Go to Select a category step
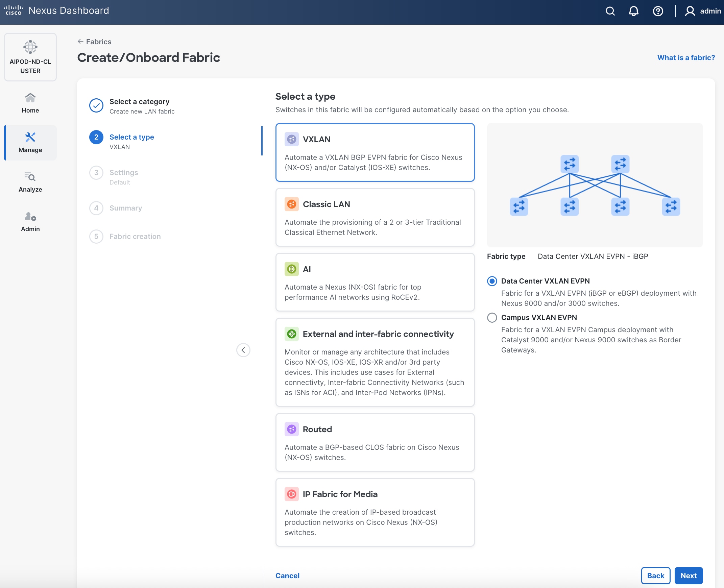 tap(139, 102)
